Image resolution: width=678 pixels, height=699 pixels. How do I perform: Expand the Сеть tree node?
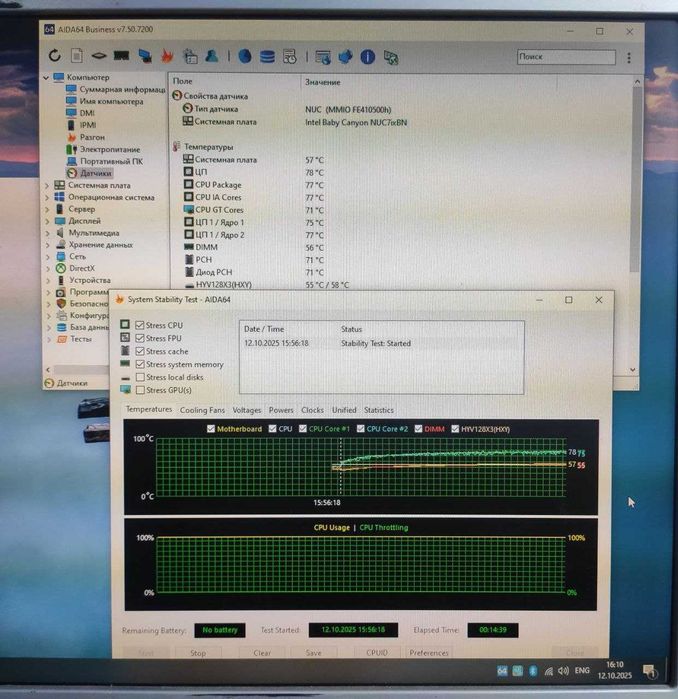point(47,256)
